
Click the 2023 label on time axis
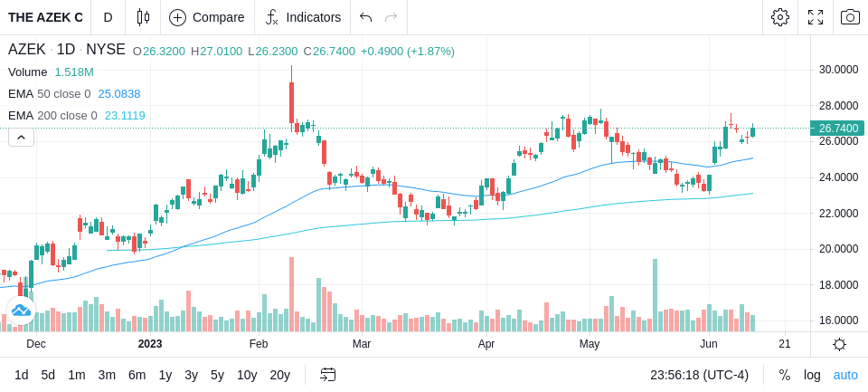pyautogui.click(x=149, y=344)
